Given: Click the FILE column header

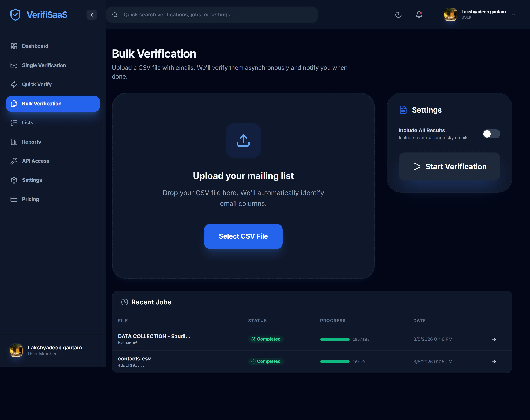Looking at the screenshot, I should pos(123,321).
